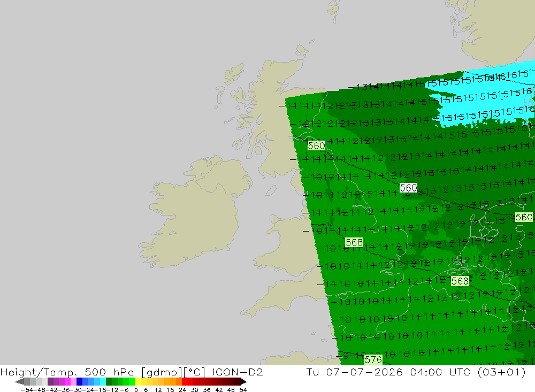
Task: Pick the bright red swatch in the legend
Action: (x=185, y=382)
